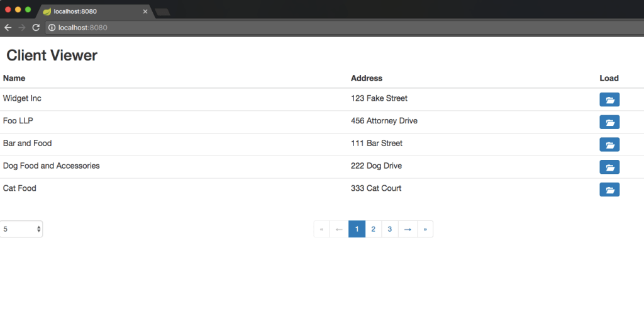The width and height of the screenshot is (644, 330).
Task: Click the 111 Bar Street address
Action: pos(377,143)
